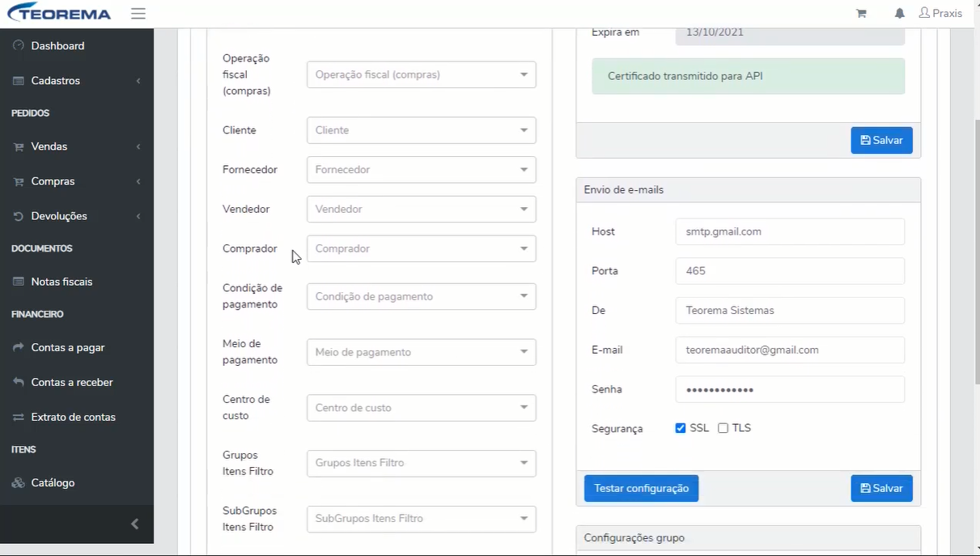Click the E-mail field teoremaauditor@gmail.com
This screenshot has height=556, width=980.
click(790, 350)
